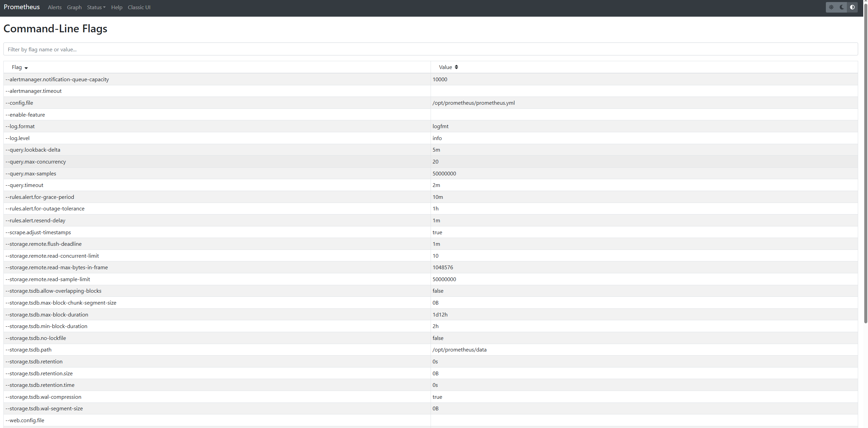Switch to the light theme sun icon
The height and width of the screenshot is (428, 868).
click(x=831, y=7)
